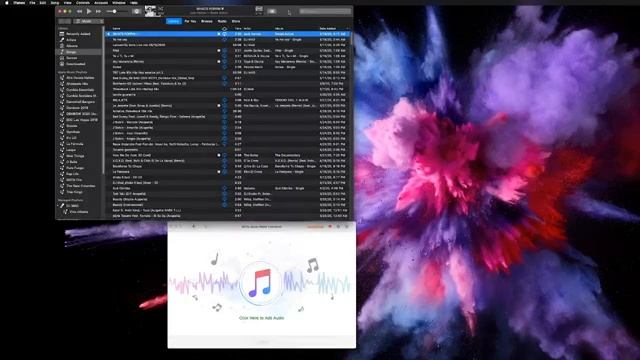Screen dimensions: 640x360
Task: Sort songs by the Date Added column
Action: [x=328, y=29]
